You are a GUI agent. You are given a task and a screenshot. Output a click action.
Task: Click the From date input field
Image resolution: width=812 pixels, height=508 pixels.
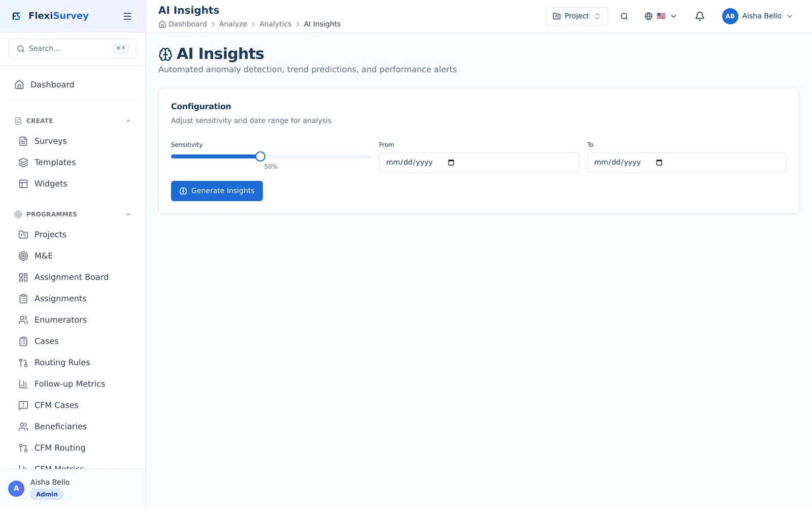click(x=479, y=163)
